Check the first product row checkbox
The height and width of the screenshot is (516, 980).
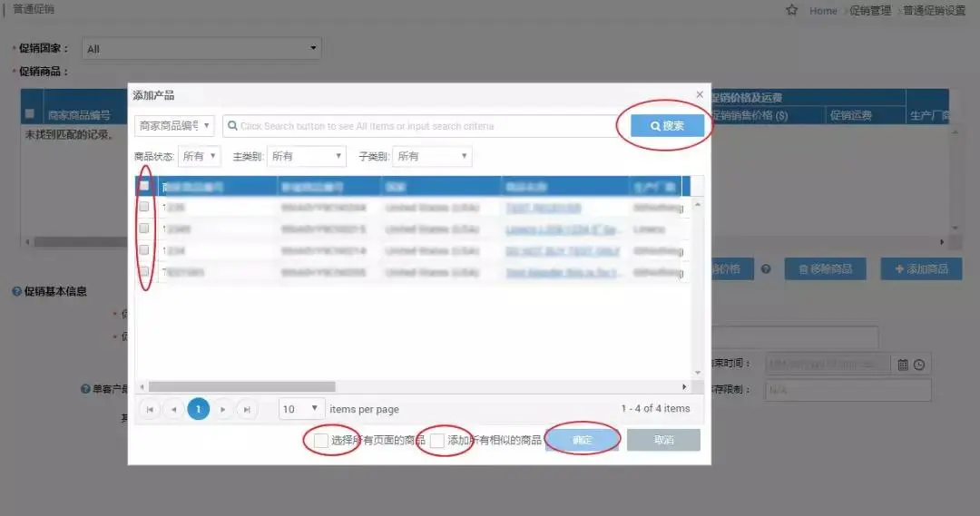pos(144,207)
